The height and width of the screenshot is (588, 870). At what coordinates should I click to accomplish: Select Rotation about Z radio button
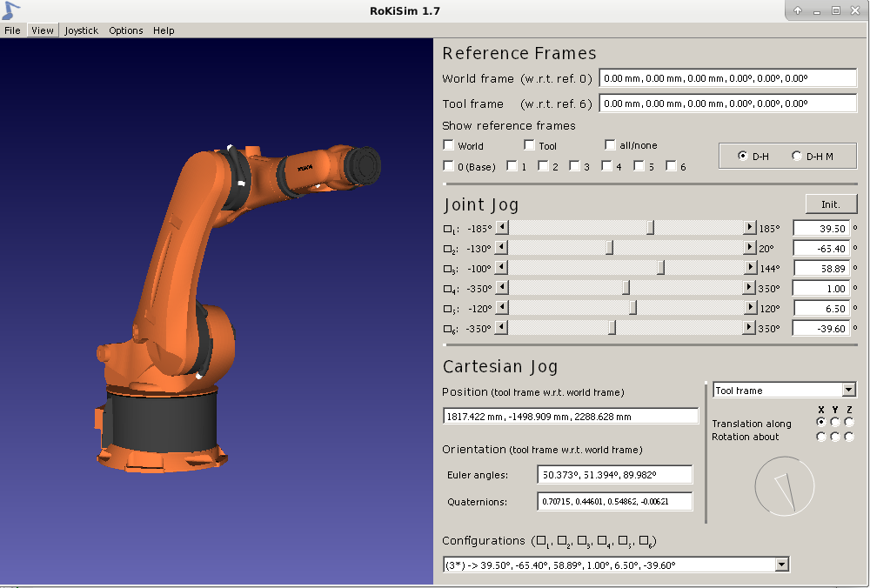(x=849, y=437)
